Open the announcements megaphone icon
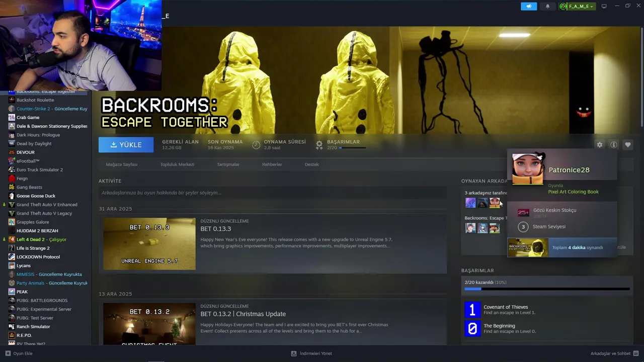This screenshot has width=644, height=362. pyautogui.click(x=529, y=6)
